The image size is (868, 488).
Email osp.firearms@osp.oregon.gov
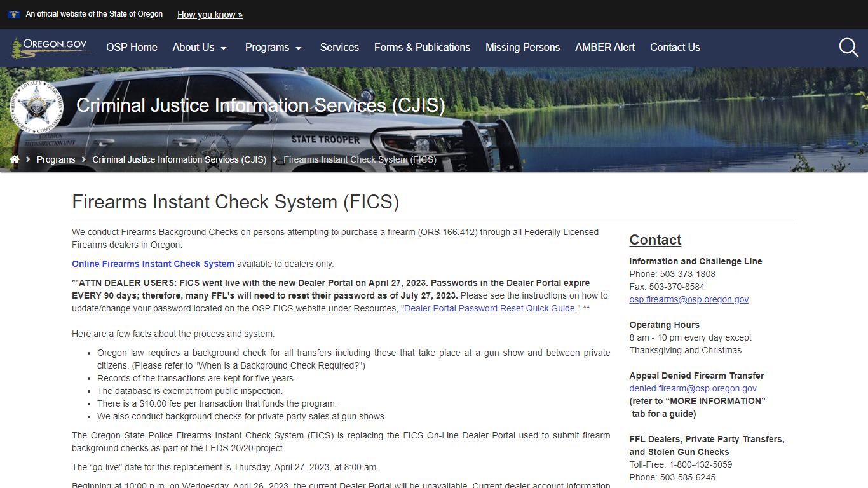click(x=689, y=299)
